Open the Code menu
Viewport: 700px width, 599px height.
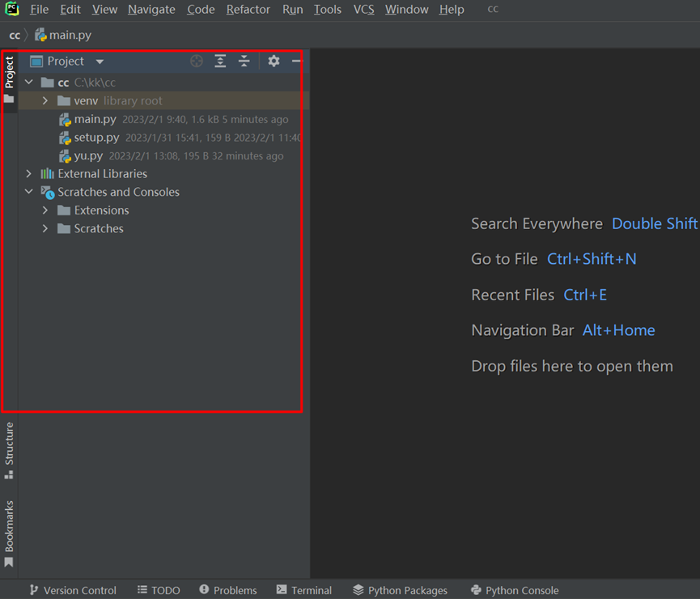pos(201,10)
